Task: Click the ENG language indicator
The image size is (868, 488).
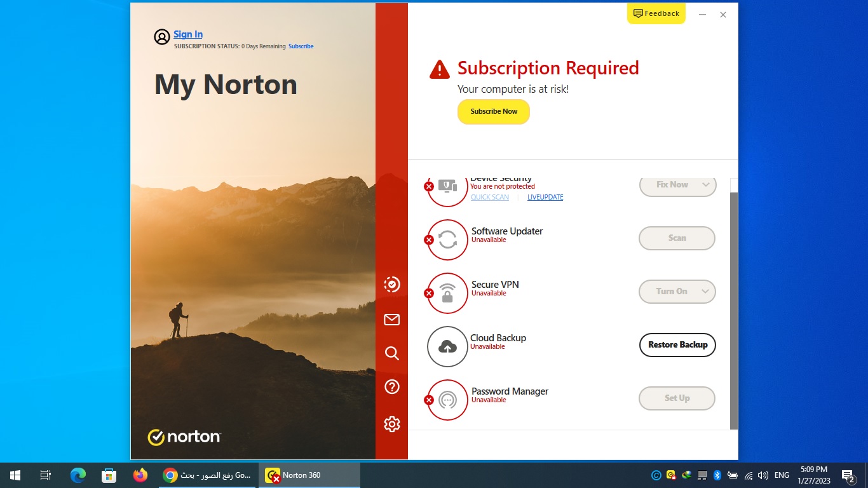Action: [x=782, y=475]
